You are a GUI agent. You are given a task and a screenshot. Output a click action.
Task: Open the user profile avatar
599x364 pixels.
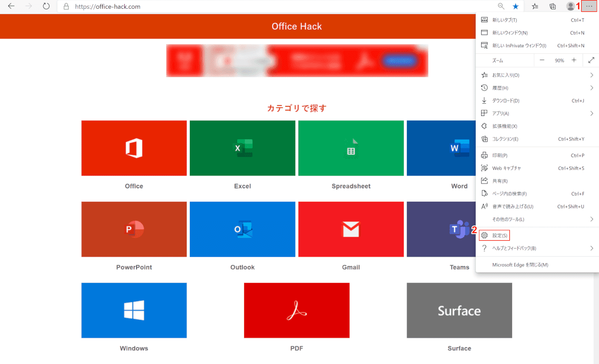tap(570, 6)
